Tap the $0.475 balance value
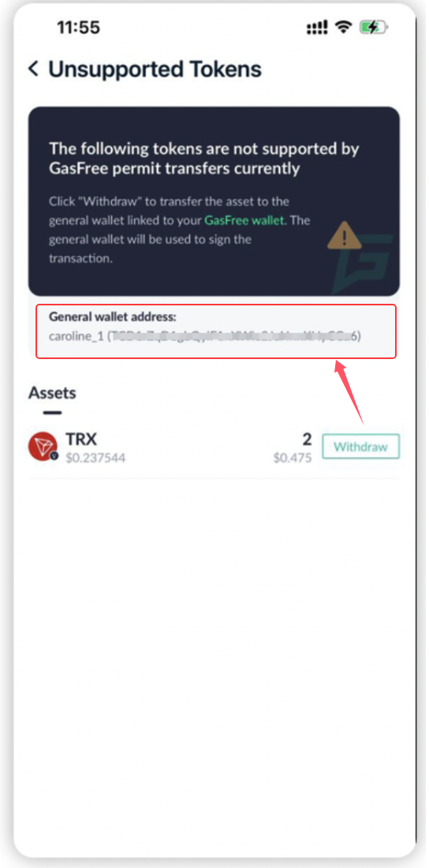The image size is (429, 868). [293, 458]
